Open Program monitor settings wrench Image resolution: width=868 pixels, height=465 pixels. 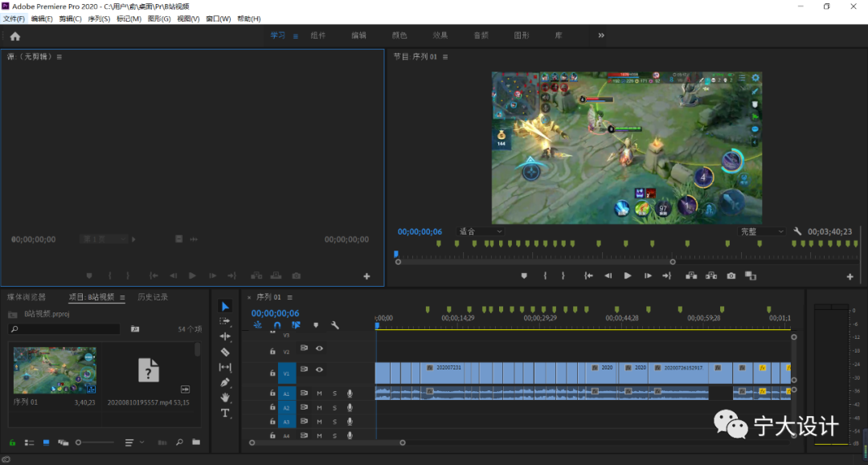tap(797, 231)
